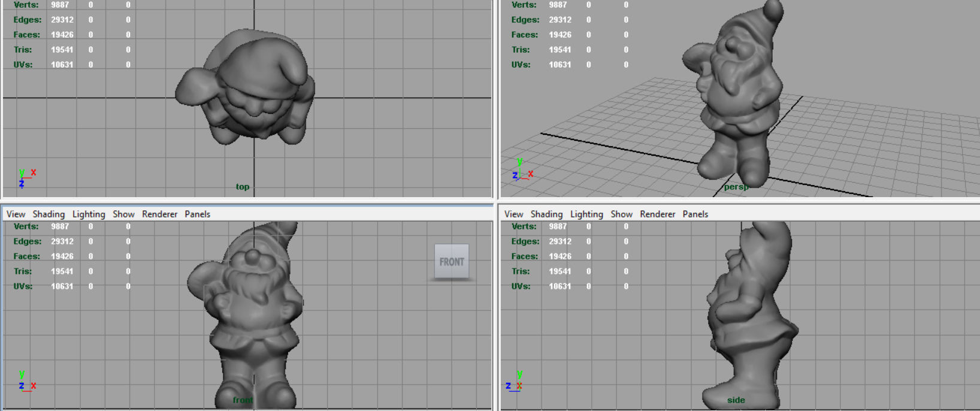Click the 'top' camera label
This screenshot has height=411, width=980.
coord(242,187)
